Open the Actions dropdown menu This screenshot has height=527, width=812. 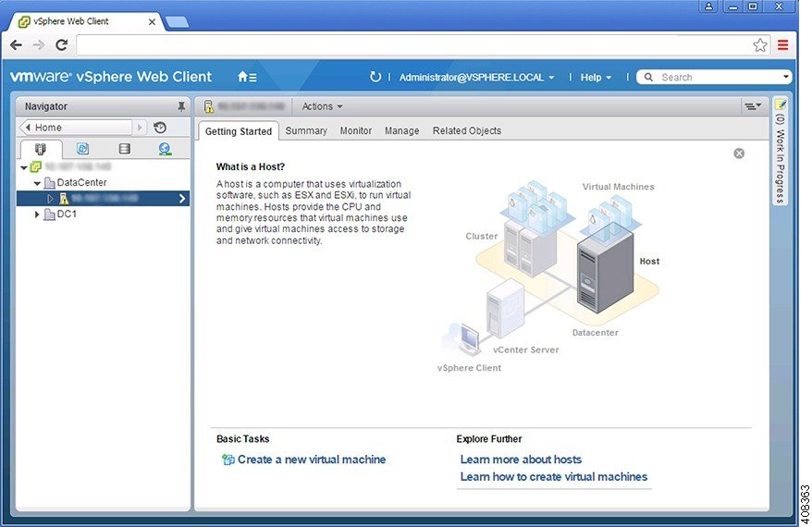[x=322, y=106]
